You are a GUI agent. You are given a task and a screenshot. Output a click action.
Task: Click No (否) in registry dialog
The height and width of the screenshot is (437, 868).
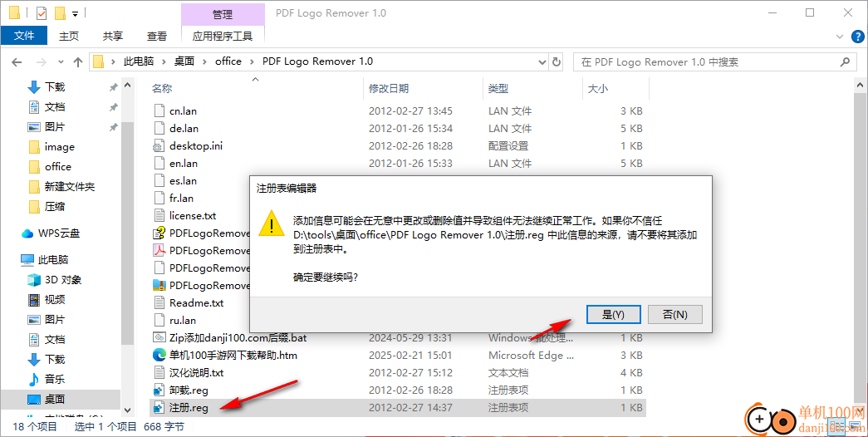pyautogui.click(x=674, y=314)
